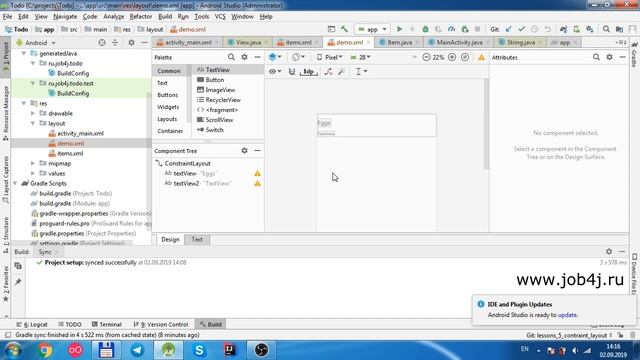Open orientation dropdown in design toolbar
This screenshot has width=640, height=360.
pyautogui.click(x=298, y=58)
